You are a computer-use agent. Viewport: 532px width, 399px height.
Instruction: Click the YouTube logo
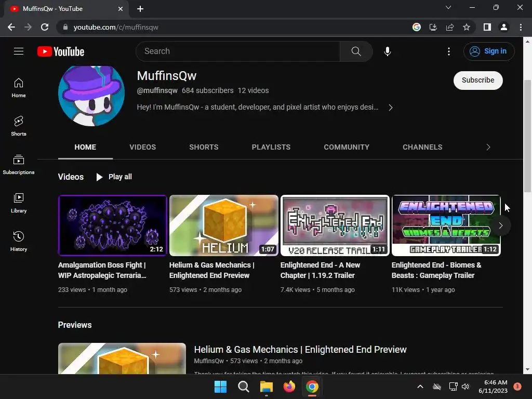[x=61, y=51]
